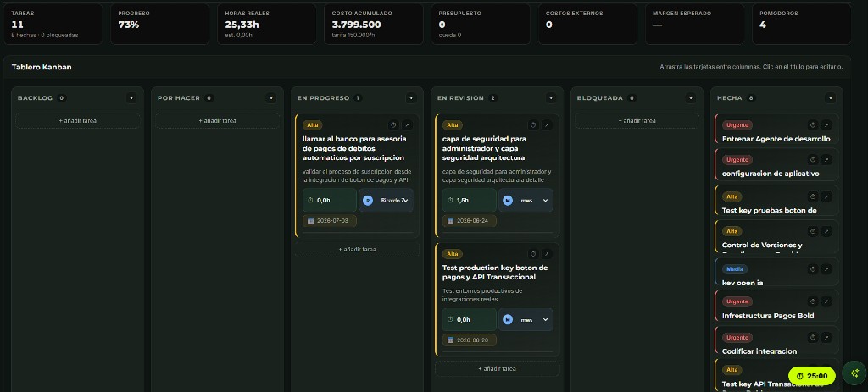Edit due date 2026-06-26 field
Image resolution: width=868 pixels, height=392 pixels.
[x=470, y=340]
